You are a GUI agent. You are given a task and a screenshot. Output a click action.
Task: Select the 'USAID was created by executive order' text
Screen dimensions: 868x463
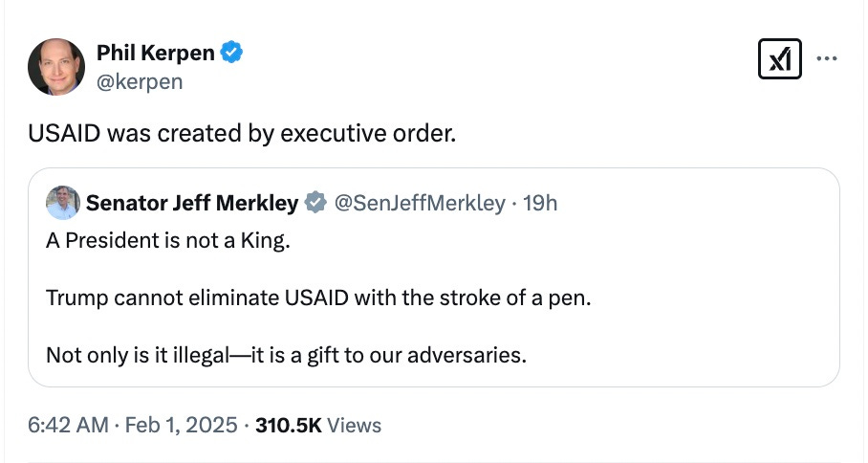coord(242,134)
